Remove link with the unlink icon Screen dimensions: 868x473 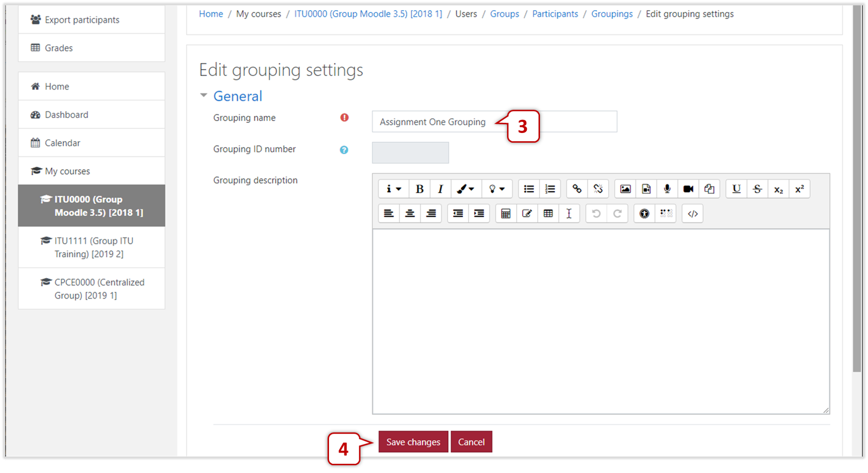point(598,189)
